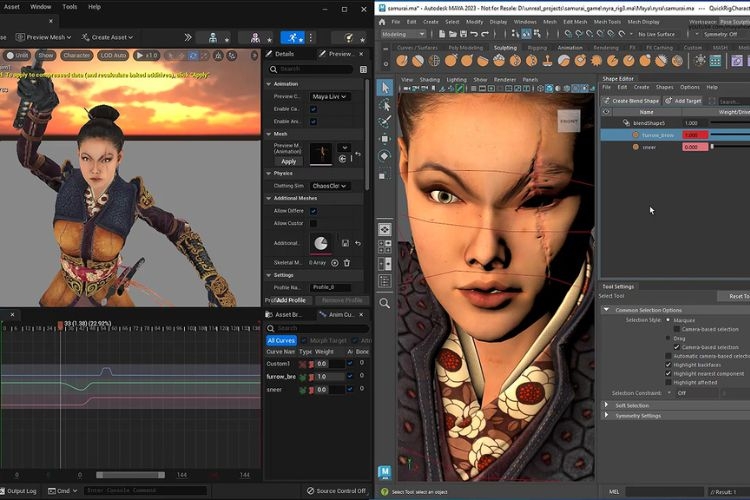This screenshot has width=750, height=500.
Task: Delete the Skeletal Mesh array with trash icon
Action: point(347,263)
